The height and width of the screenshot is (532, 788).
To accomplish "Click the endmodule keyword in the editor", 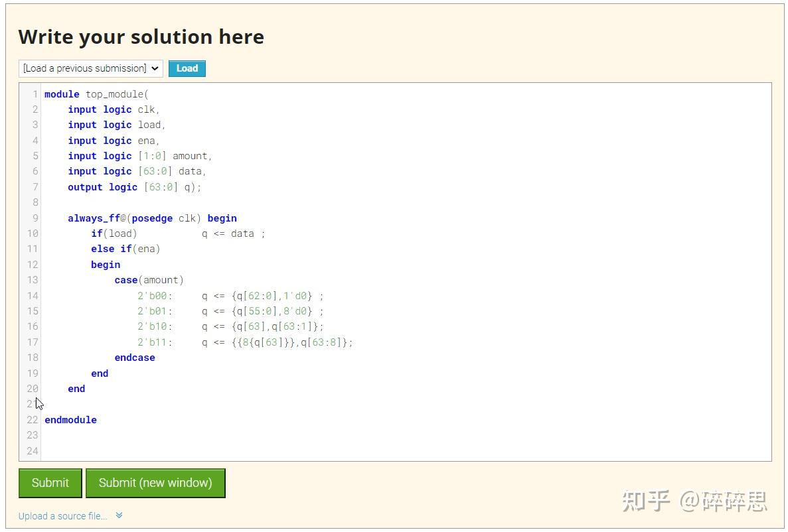I will 70,419.
